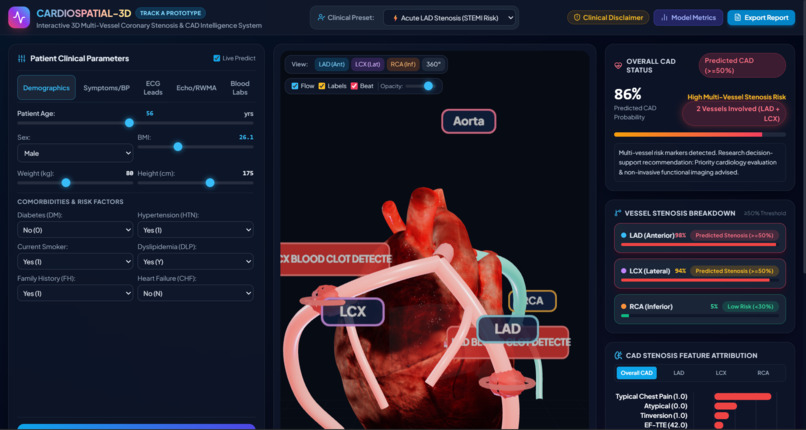Click the Height (cm) slider handle
806x430 pixels.
(x=210, y=182)
